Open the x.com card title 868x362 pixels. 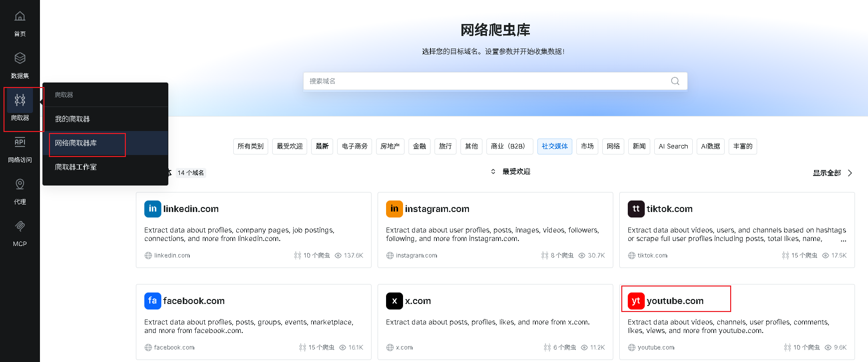point(418,301)
